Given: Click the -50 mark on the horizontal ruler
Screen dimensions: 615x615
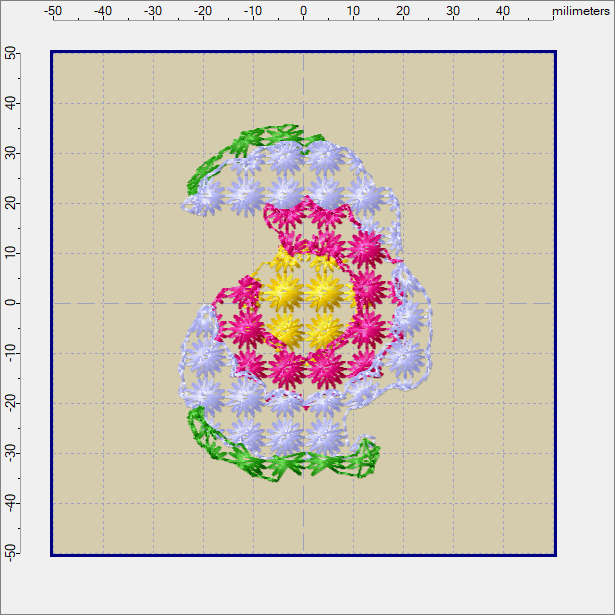Looking at the screenshot, I should [53, 10].
